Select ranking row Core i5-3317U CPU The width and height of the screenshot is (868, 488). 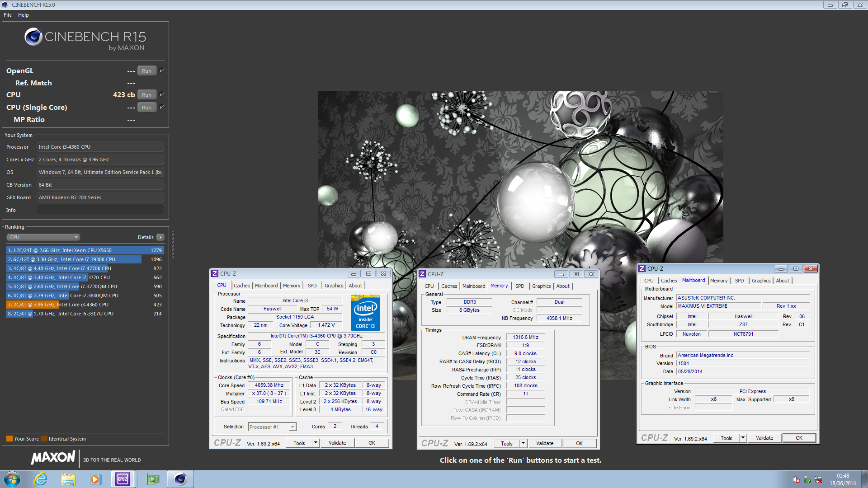click(85, 314)
